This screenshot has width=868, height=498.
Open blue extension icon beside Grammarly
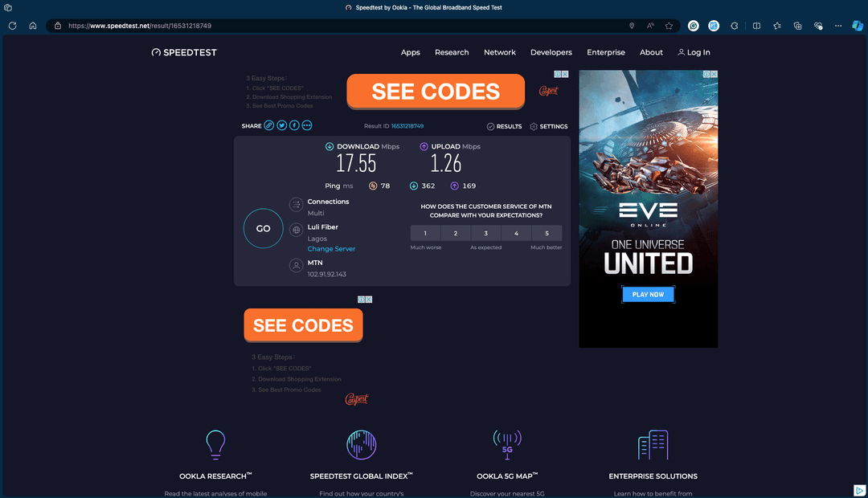(714, 26)
